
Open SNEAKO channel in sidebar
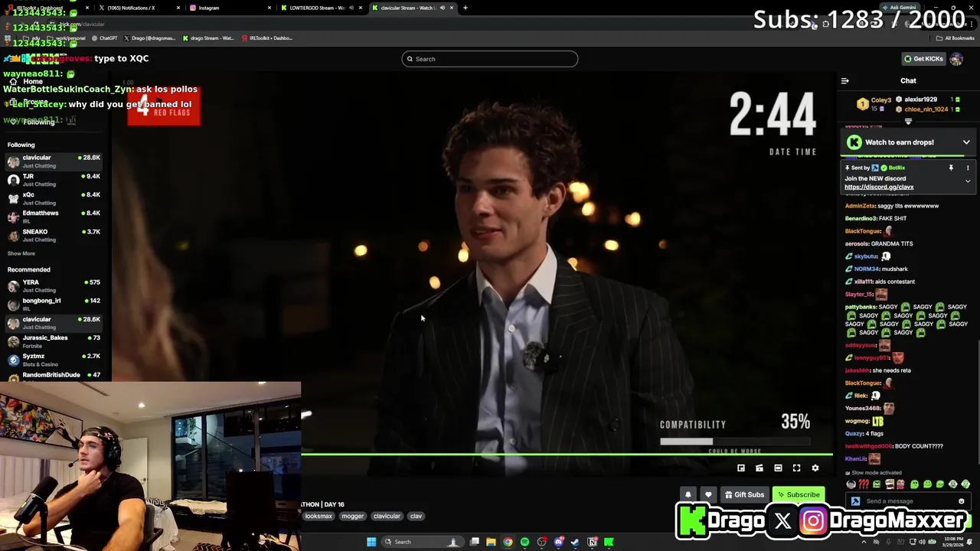pos(54,235)
